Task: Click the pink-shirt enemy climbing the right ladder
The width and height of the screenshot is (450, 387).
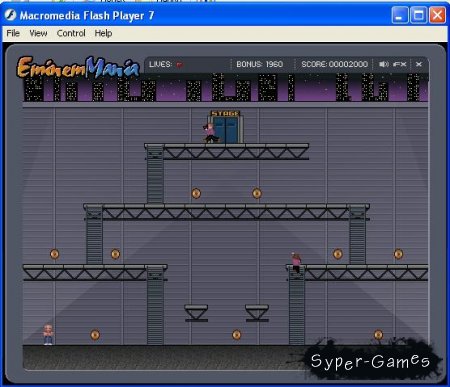Action: pos(296,263)
